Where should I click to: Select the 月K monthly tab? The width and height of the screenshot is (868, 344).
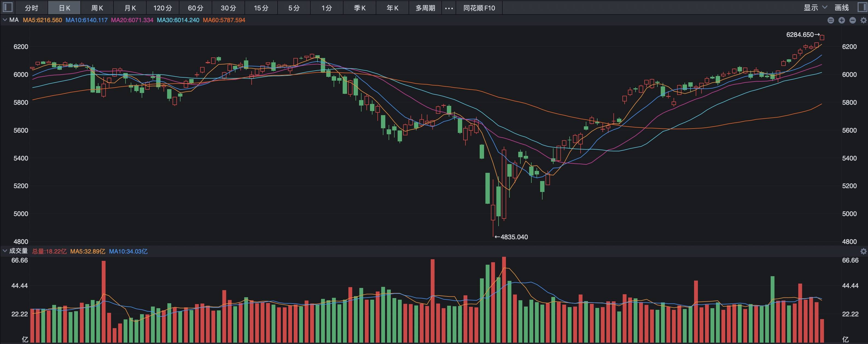click(x=130, y=8)
